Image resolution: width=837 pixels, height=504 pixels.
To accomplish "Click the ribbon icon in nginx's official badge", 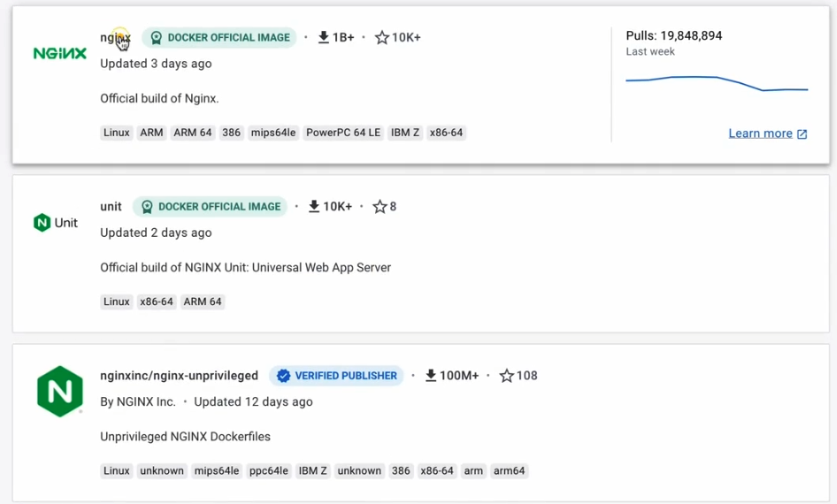I will [x=157, y=38].
